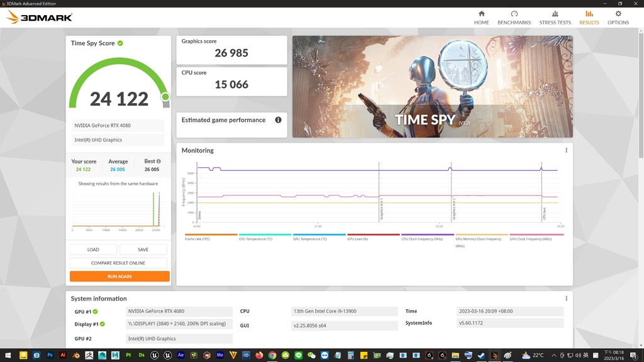Open TeamViewer from the taskbar
The image size is (644, 362).
[x=325, y=356]
